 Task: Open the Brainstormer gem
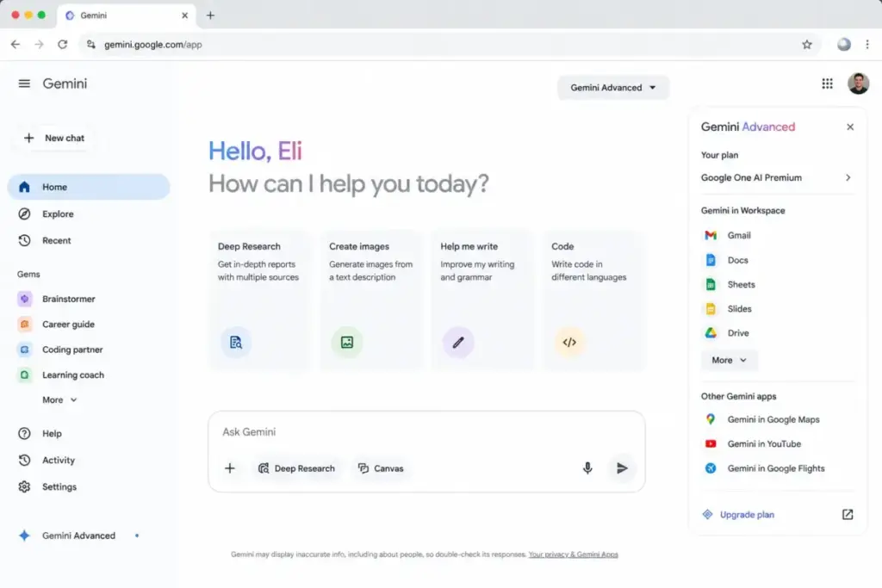point(56,299)
